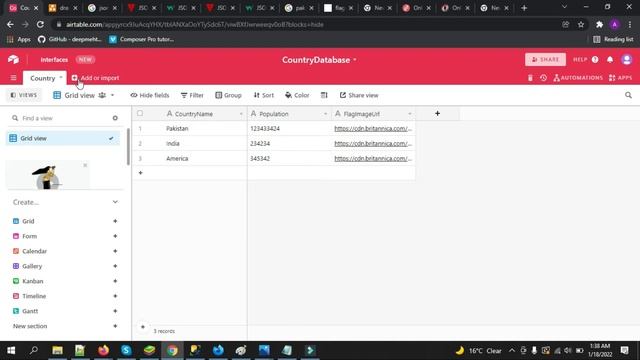640x360 pixels.
Task: Open CountryName field dropdown arrow
Action: click(x=241, y=114)
